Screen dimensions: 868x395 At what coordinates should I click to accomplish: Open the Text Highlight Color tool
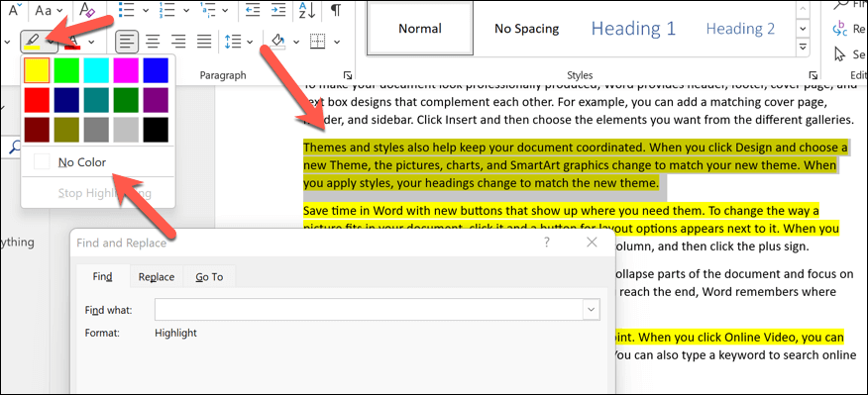(x=32, y=41)
